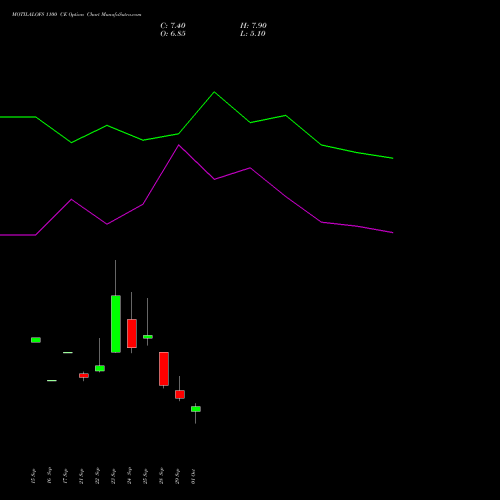This screenshot has height=500, width=500.
Task: Click the highest peak of the green line
Action: pyautogui.click(x=214, y=92)
